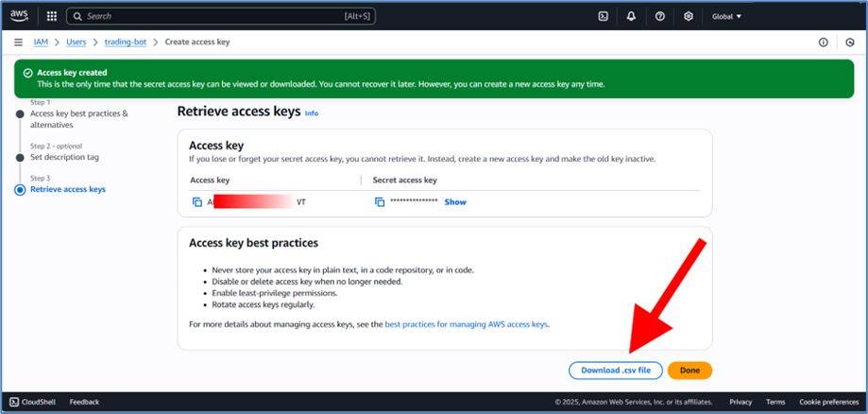Show the hidden secret access key
Screen dimensions: 868x414
coord(455,202)
